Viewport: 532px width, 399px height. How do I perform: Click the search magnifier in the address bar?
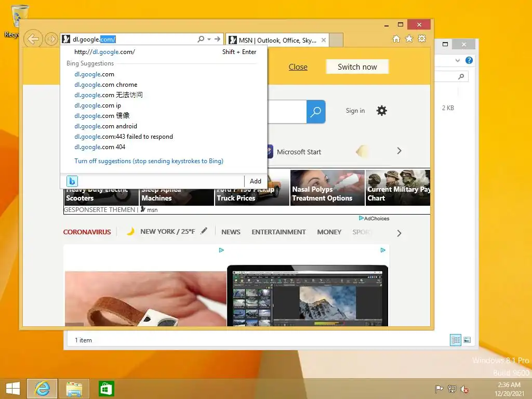[201, 39]
